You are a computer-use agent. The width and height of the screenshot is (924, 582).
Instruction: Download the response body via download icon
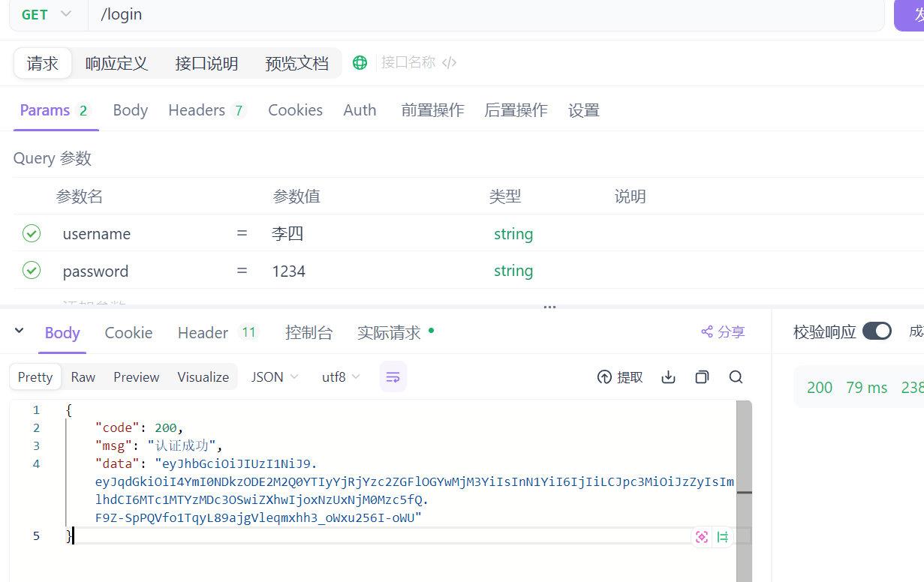(668, 377)
